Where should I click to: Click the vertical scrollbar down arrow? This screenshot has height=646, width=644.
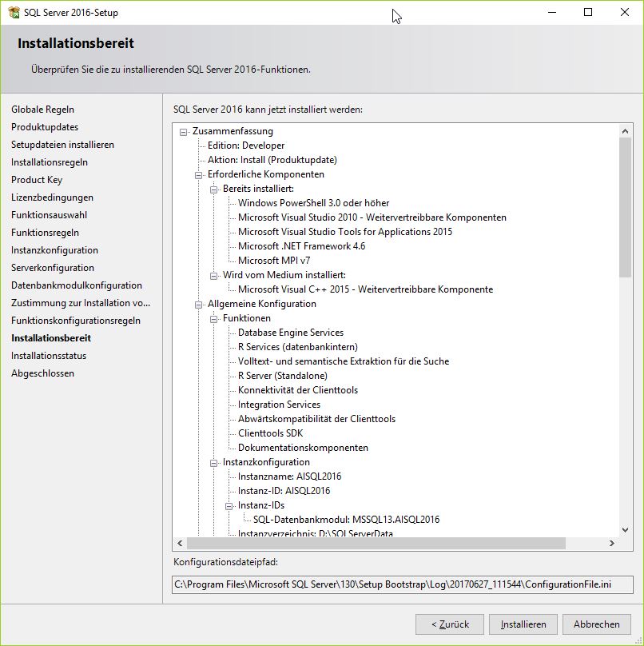click(x=625, y=530)
